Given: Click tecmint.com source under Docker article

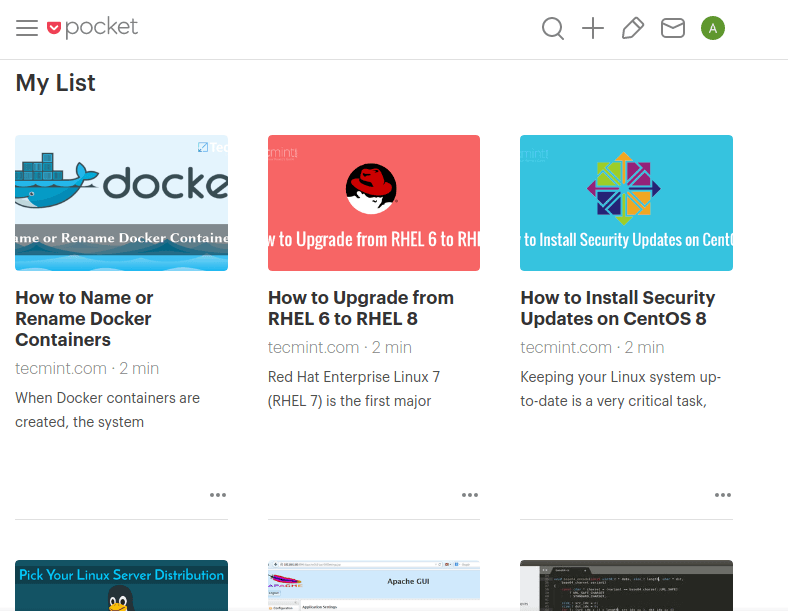Looking at the screenshot, I should point(61,368).
